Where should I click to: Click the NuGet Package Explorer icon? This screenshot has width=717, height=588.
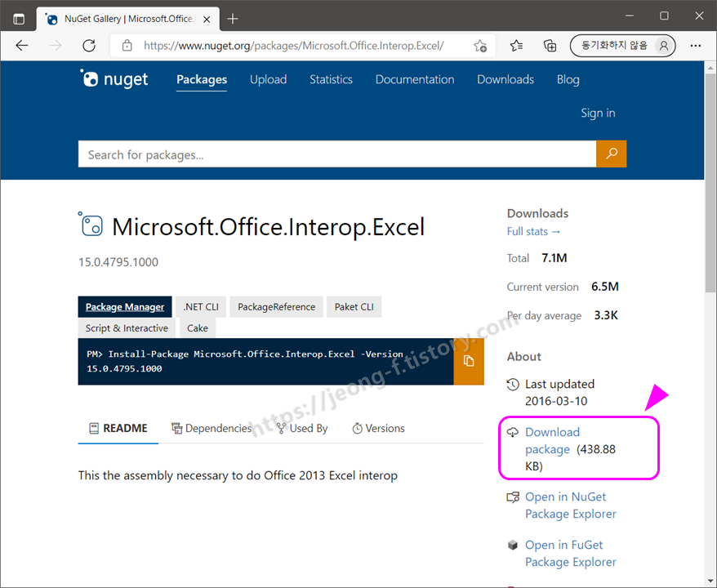(x=513, y=497)
